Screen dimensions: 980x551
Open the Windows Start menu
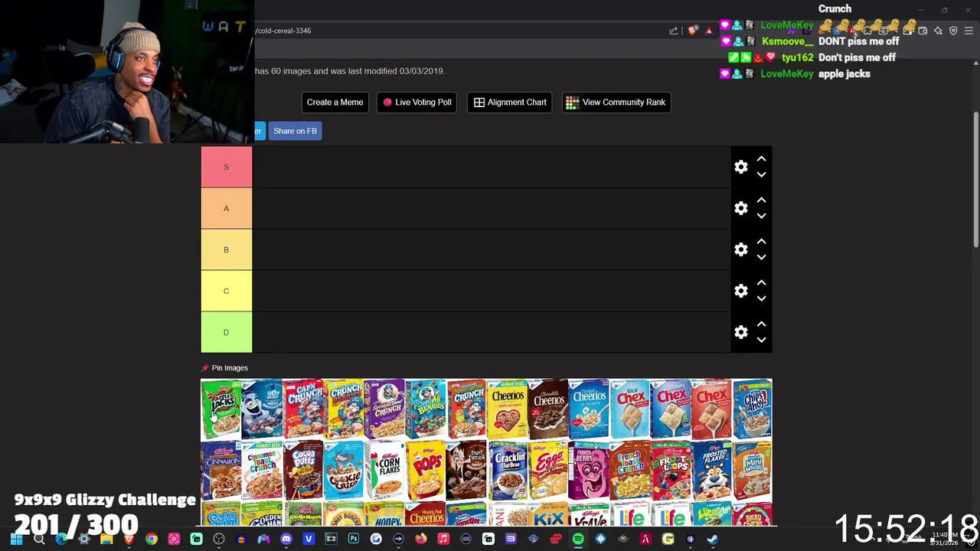tap(16, 540)
